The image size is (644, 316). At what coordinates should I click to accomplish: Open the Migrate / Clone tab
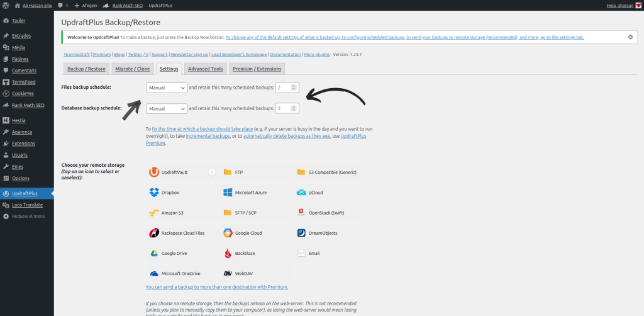pos(133,69)
